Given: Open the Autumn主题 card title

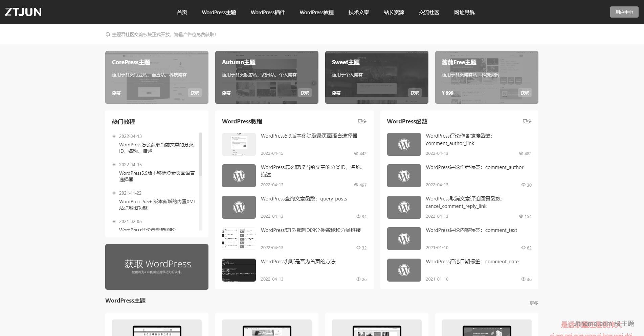Looking at the screenshot, I should pyautogui.click(x=239, y=62).
